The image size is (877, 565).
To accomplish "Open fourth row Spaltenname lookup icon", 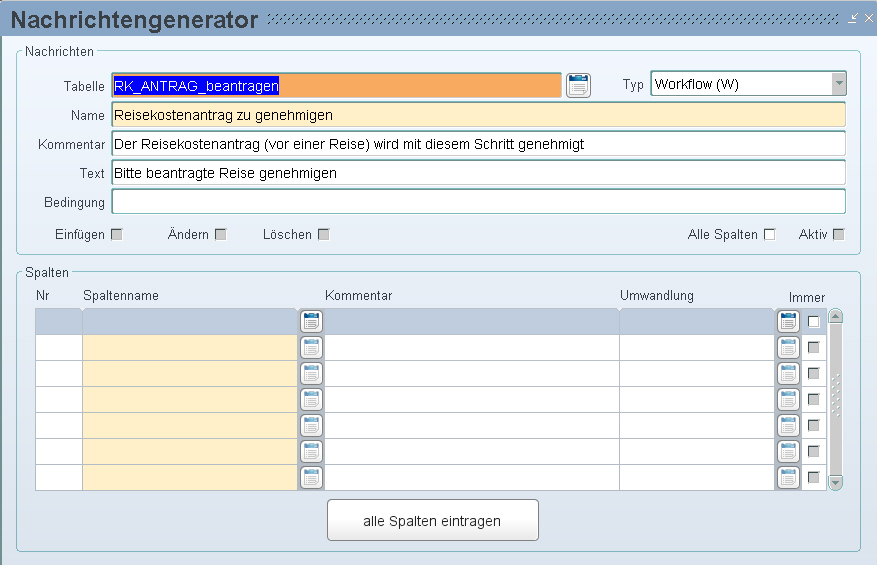I will point(311,399).
